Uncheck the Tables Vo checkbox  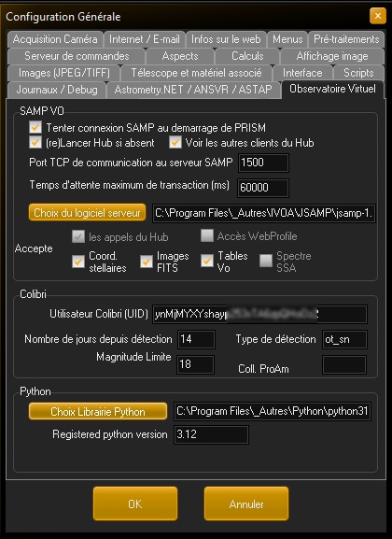207,261
